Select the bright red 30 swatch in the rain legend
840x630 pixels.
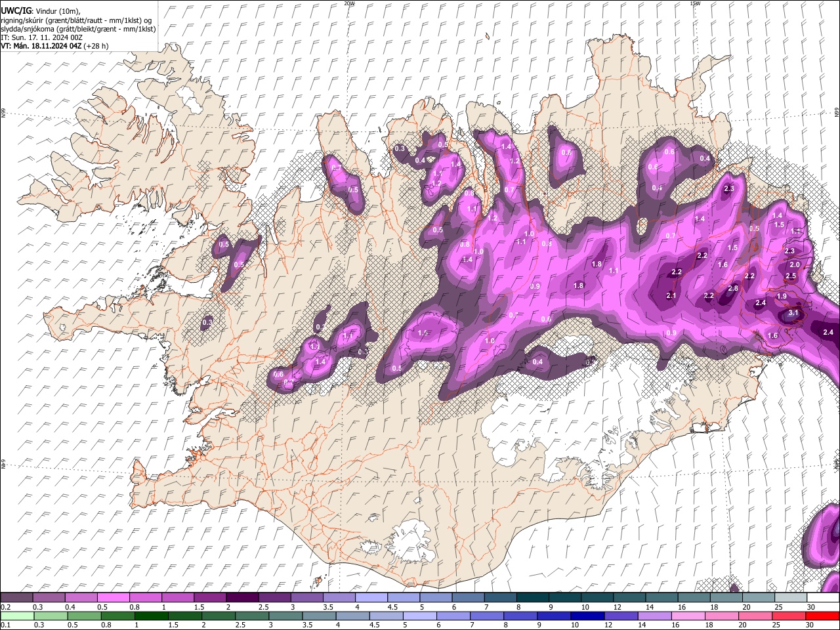(x=823, y=616)
